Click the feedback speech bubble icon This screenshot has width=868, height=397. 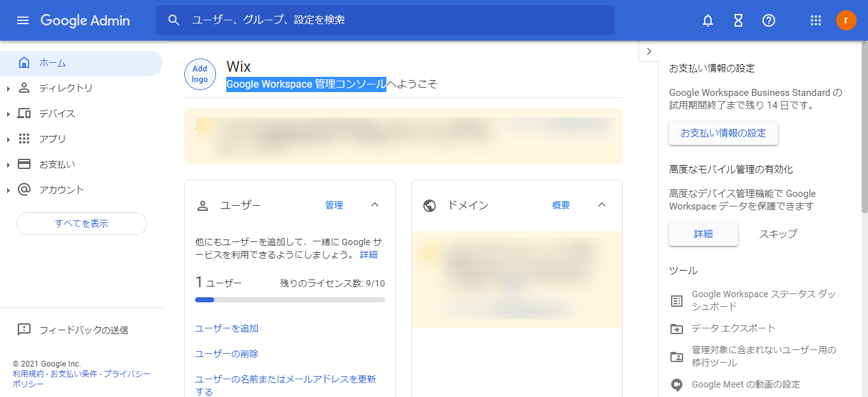[x=24, y=330]
